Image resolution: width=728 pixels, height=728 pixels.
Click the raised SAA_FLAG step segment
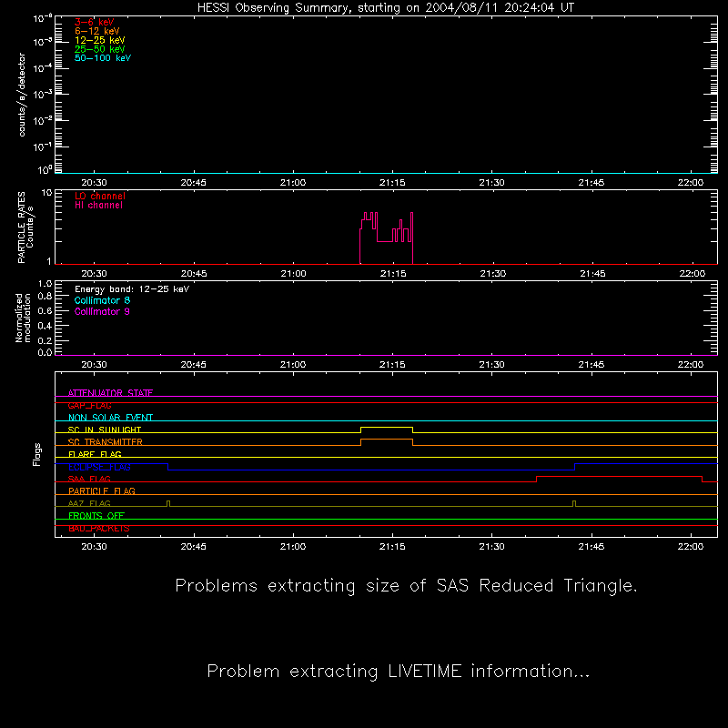click(x=620, y=476)
